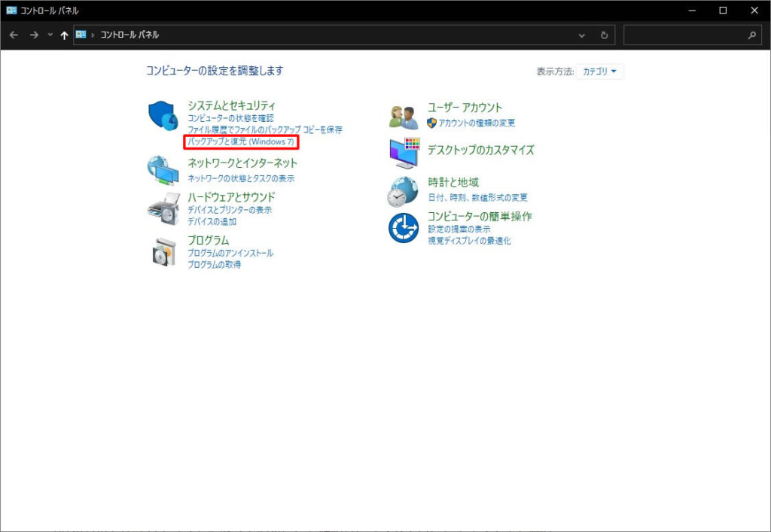Open the ハードウェアとサウンド printer icon
The width and height of the screenshot is (771, 532).
163,208
